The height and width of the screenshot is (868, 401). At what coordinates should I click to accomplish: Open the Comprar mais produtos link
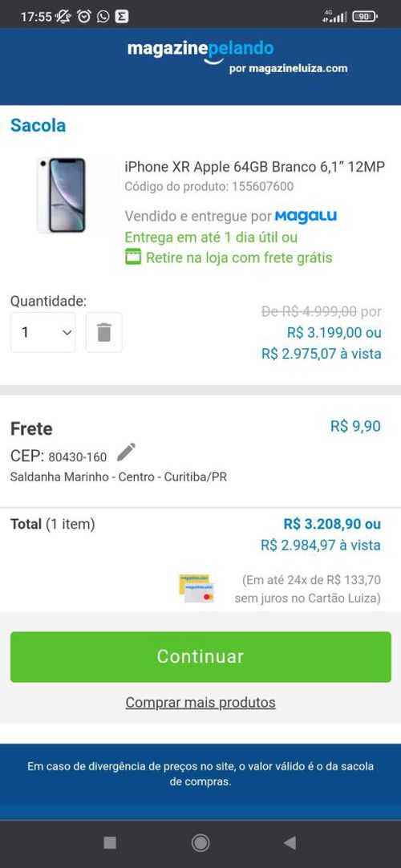pos(200,703)
